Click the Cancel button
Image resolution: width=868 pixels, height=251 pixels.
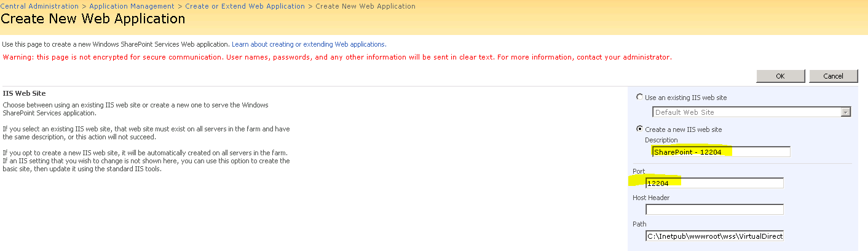(x=833, y=76)
